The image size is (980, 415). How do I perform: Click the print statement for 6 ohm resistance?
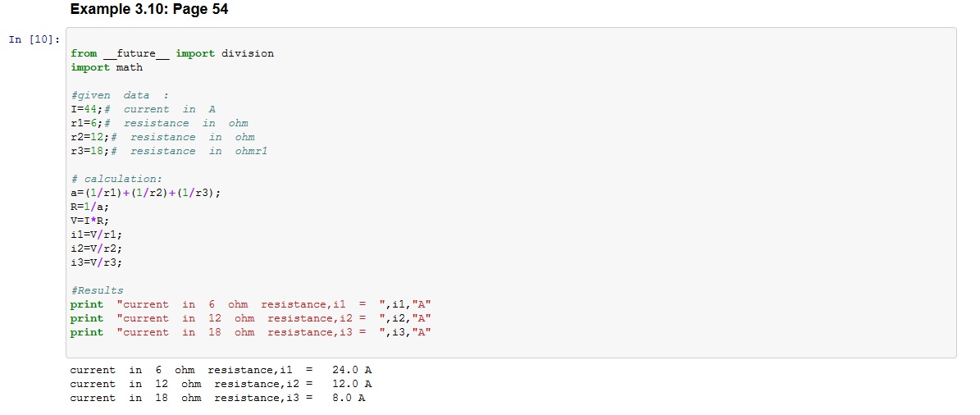(x=250, y=304)
